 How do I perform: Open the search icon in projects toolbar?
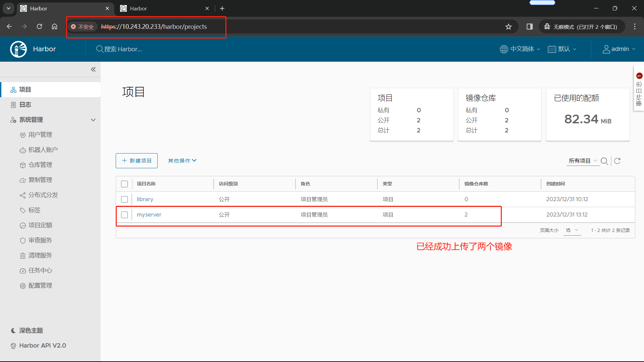604,161
